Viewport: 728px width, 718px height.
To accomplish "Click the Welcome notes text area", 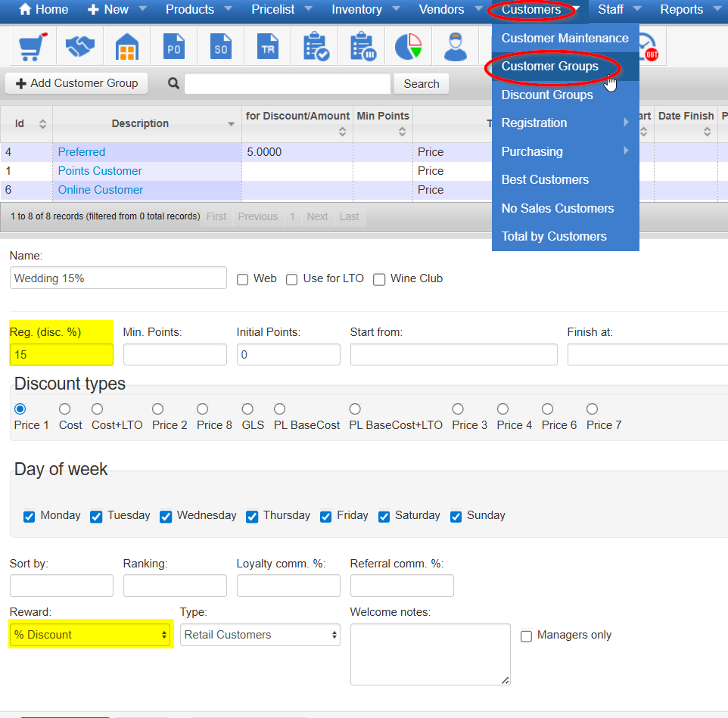I will (431, 654).
